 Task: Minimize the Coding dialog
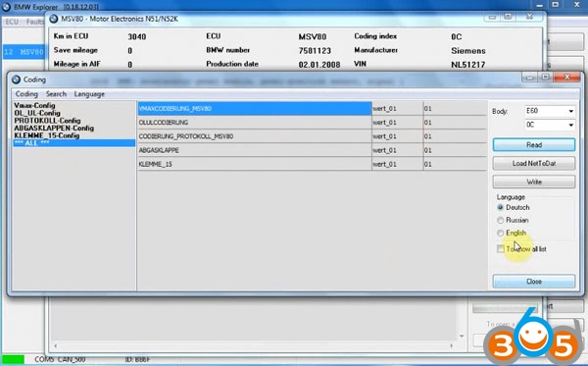coord(529,78)
